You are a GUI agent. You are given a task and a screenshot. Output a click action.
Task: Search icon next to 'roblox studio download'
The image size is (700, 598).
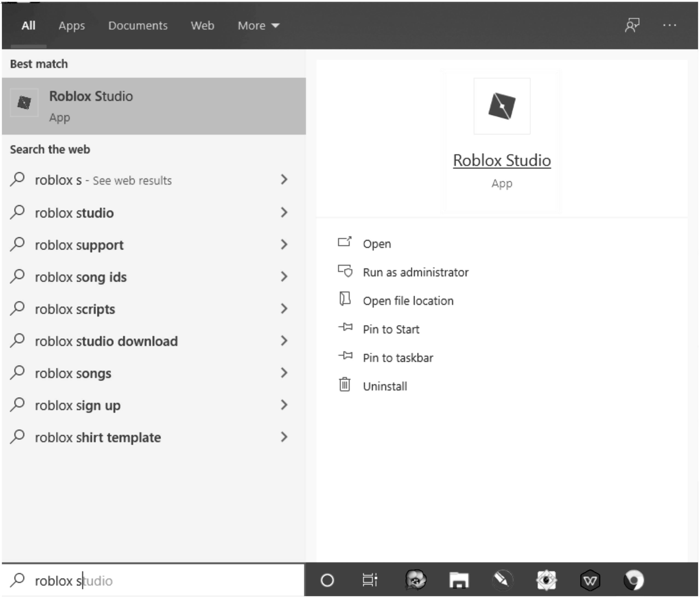pyautogui.click(x=17, y=340)
